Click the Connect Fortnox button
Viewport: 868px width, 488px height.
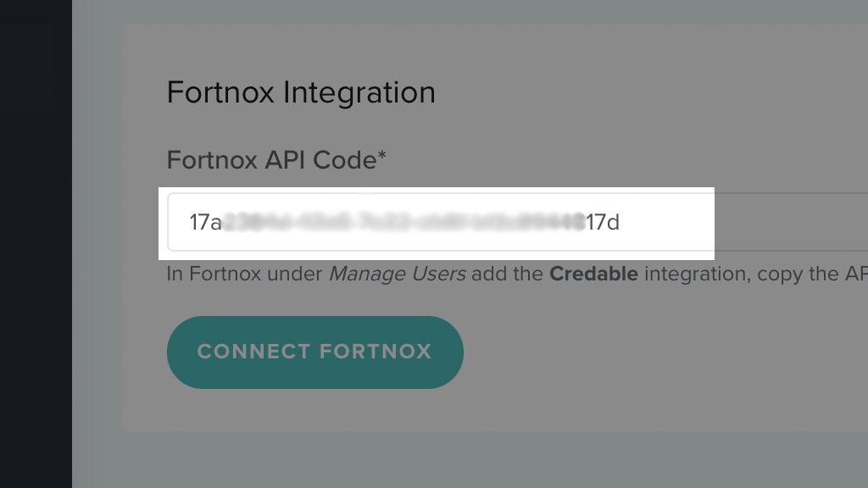(315, 352)
